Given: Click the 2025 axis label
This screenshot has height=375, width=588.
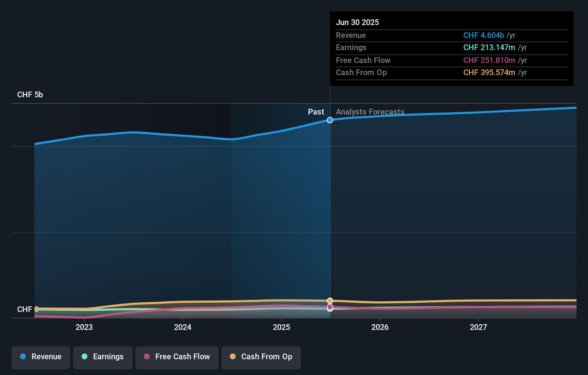Looking at the screenshot, I should click(281, 327).
